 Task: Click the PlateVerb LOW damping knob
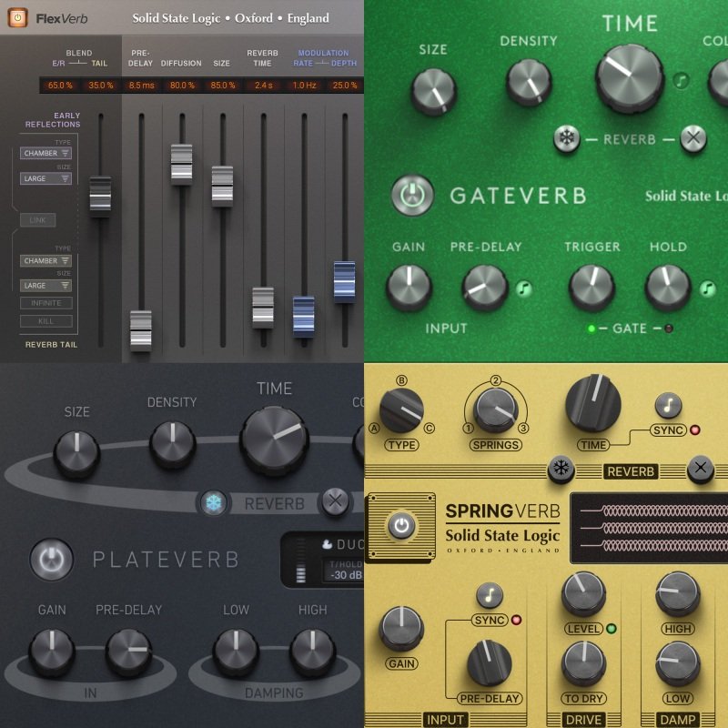236,652
